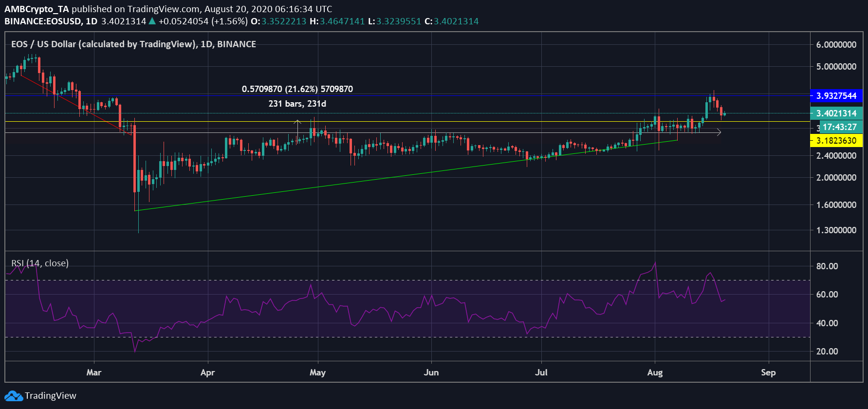
Task: Click the right-pointing measurement arrow in August
Action: (x=719, y=132)
